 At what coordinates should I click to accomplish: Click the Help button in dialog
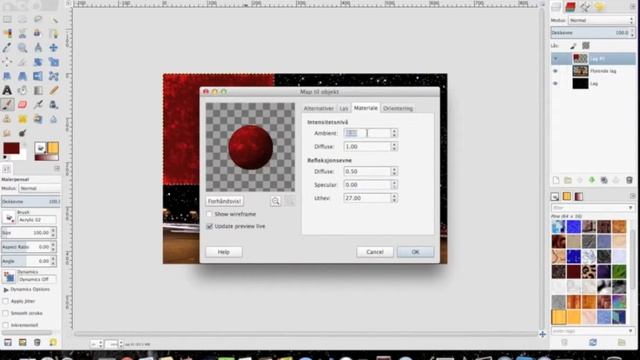click(224, 252)
